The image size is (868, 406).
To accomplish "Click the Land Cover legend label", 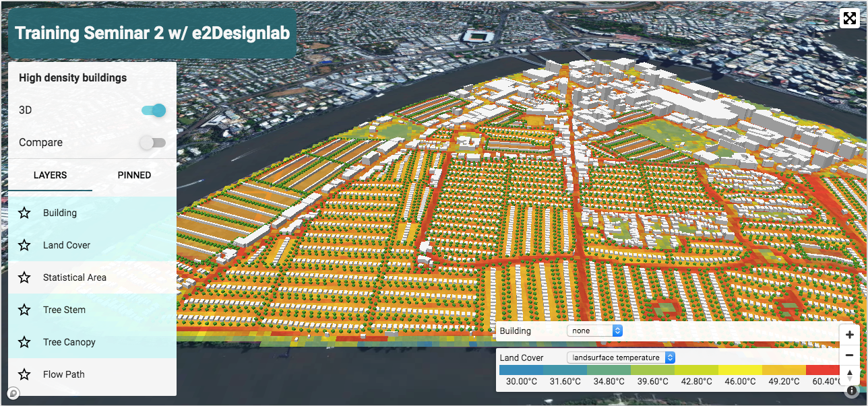I will (521, 358).
